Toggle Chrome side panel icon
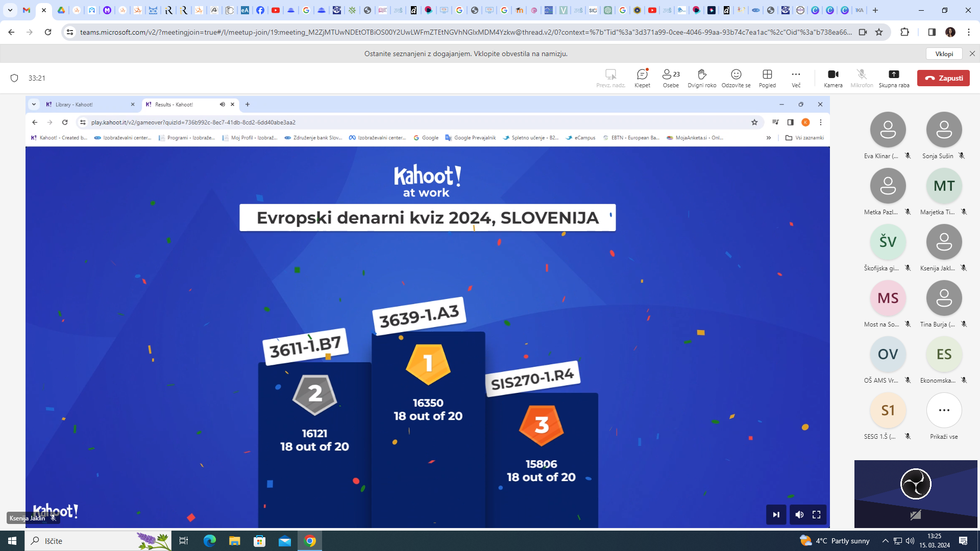This screenshot has width=980, height=551. [932, 32]
